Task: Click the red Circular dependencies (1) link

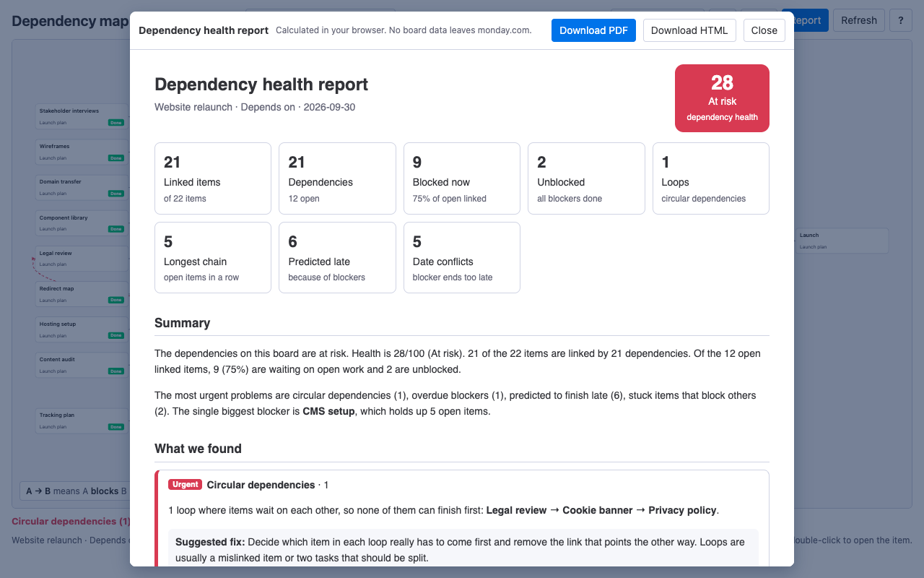Action: [x=71, y=521]
